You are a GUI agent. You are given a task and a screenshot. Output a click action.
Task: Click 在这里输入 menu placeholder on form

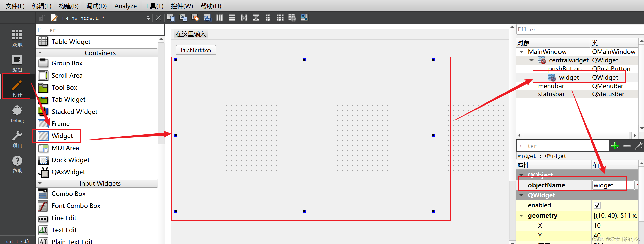[x=191, y=34]
